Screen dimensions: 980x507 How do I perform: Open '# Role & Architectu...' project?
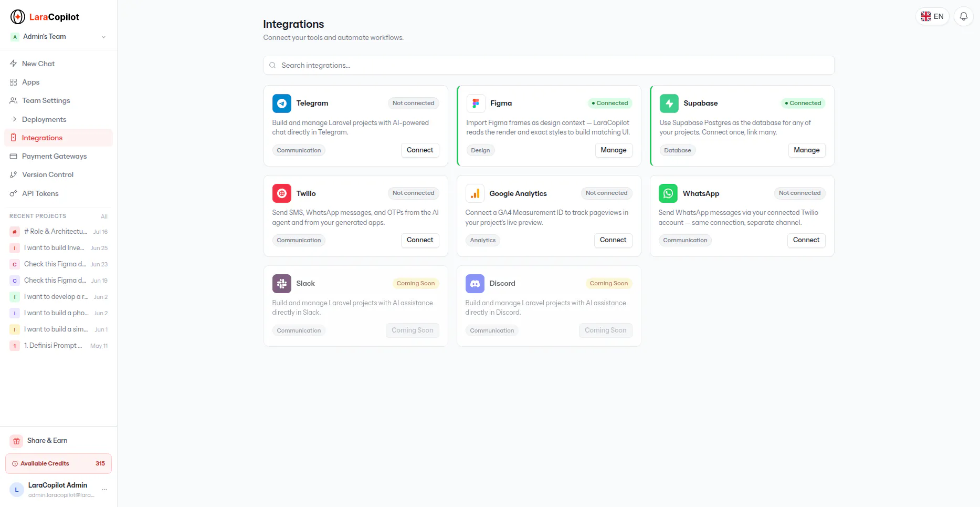pyautogui.click(x=58, y=232)
